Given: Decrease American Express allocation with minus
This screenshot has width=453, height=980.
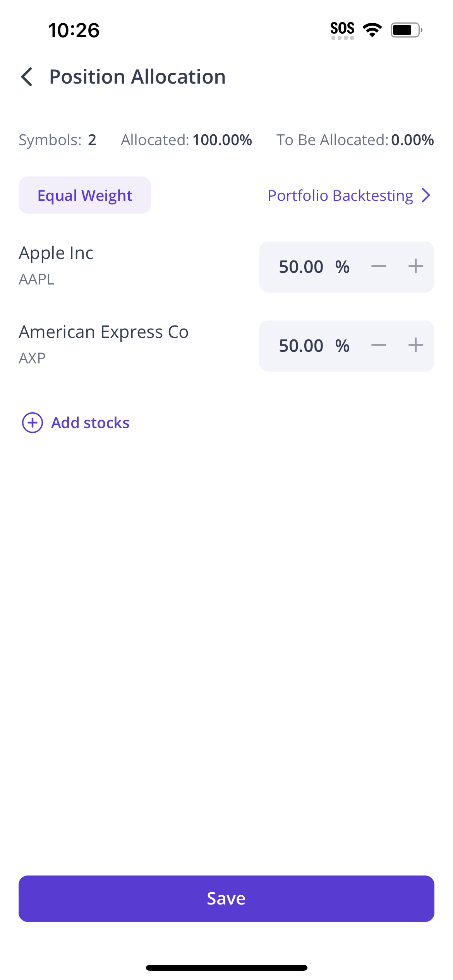Looking at the screenshot, I should (378, 346).
